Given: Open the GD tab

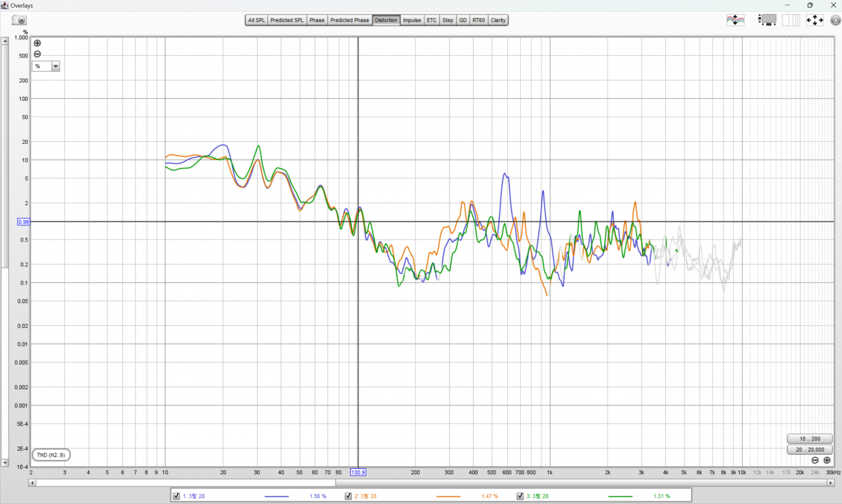Looking at the screenshot, I should pyautogui.click(x=462, y=20).
